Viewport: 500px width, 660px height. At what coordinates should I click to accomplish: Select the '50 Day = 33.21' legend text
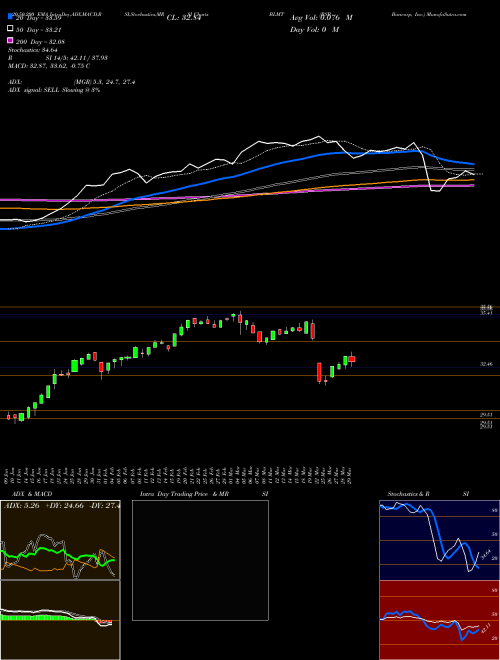tap(40, 30)
